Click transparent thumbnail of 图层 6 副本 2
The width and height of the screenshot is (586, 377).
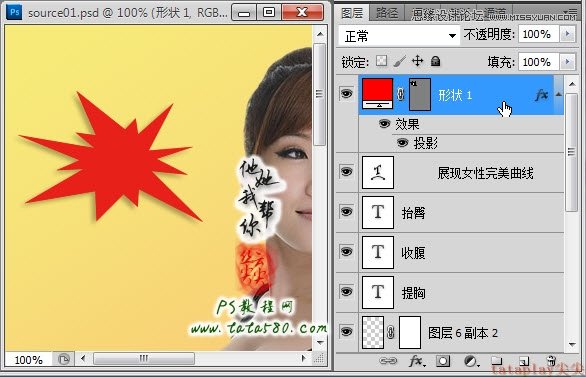(373, 332)
